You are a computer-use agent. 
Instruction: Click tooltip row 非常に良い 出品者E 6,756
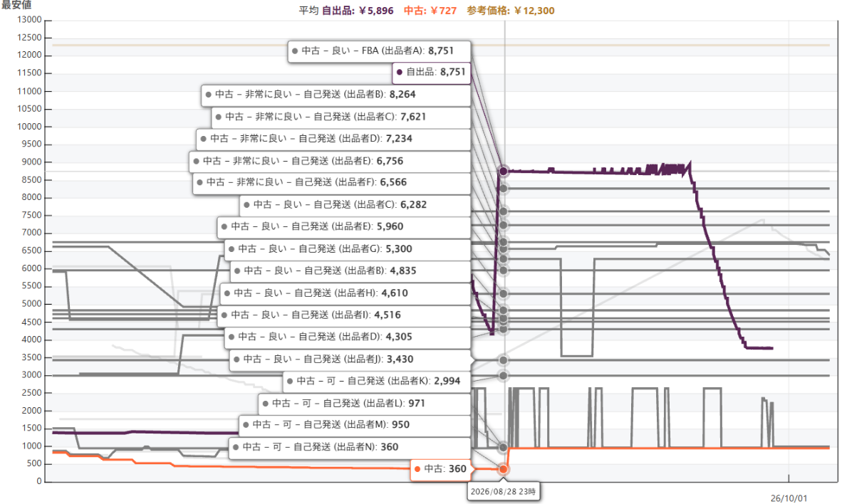point(330,161)
